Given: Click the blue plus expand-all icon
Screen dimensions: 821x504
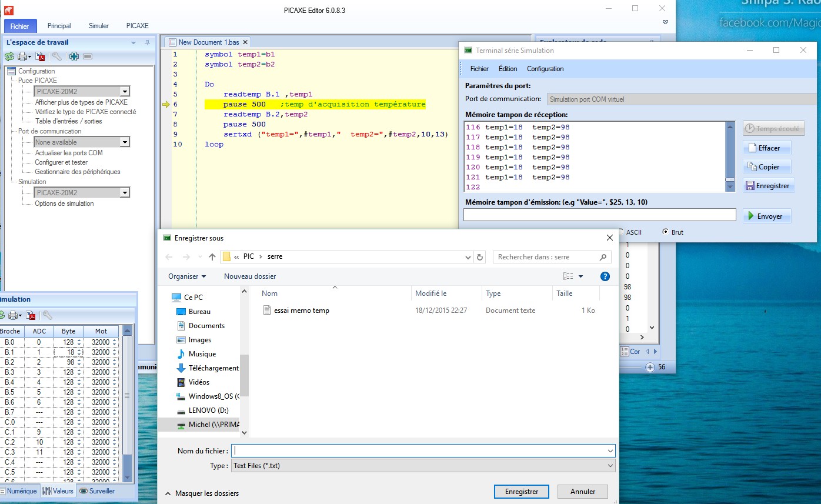Looking at the screenshot, I should coord(74,56).
